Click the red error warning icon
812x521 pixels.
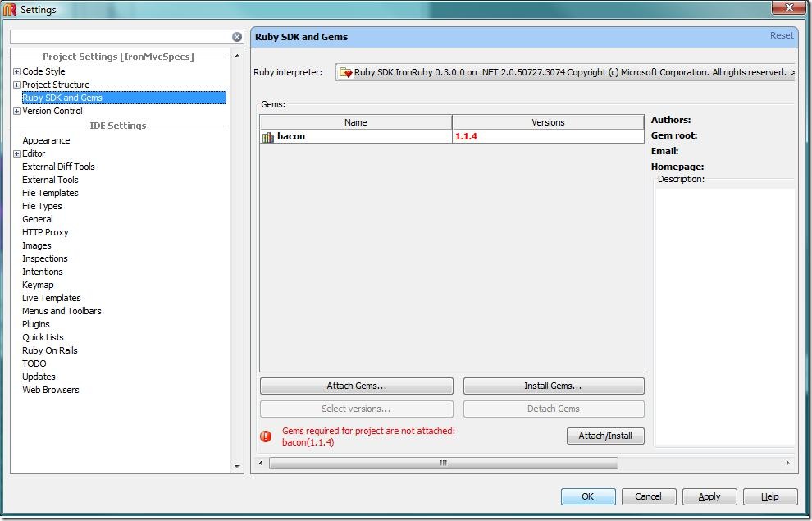click(266, 436)
